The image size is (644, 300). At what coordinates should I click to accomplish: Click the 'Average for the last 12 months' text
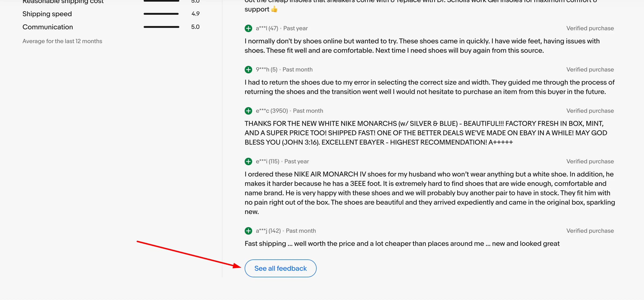pyautogui.click(x=62, y=41)
